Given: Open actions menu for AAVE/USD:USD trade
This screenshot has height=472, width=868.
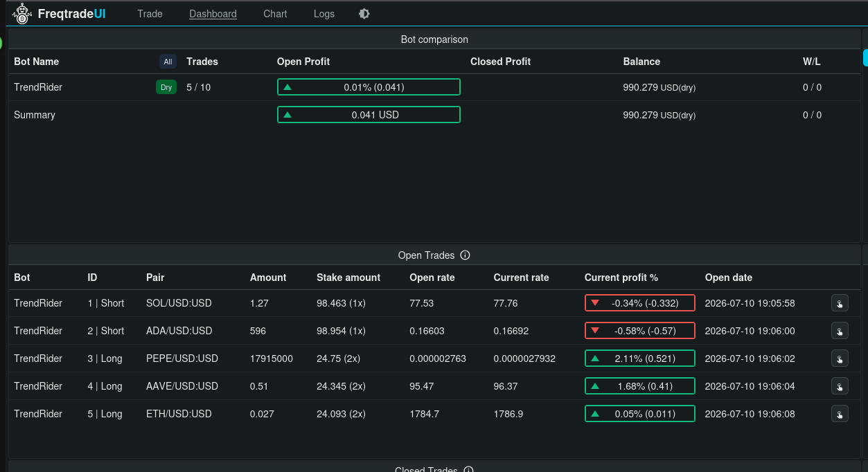Looking at the screenshot, I should click(x=840, y=386).
